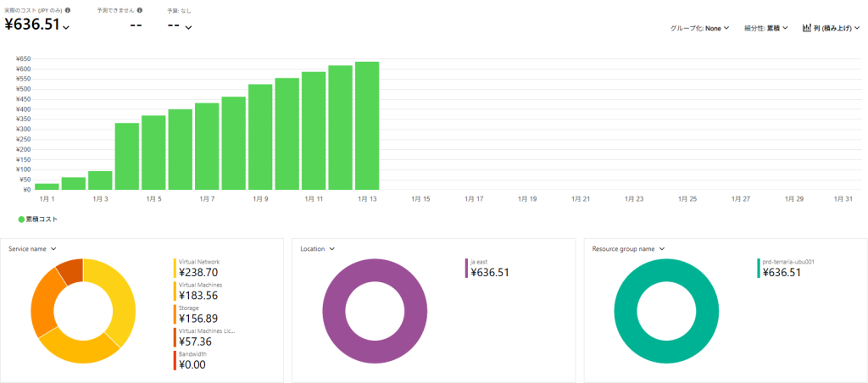Open the 列 (積み上げ) chart type dropdown
This screenshot has width=868, height=383.
pyautogui.click(x=831, y=28)
